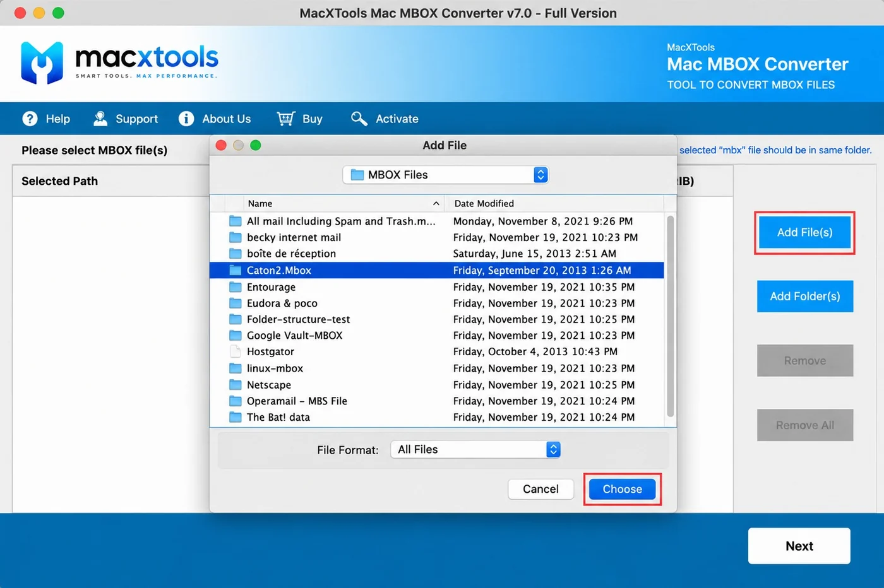Open the Activate menu item
Viewport: 884px width, 588px height.
[x=385, y=119]
